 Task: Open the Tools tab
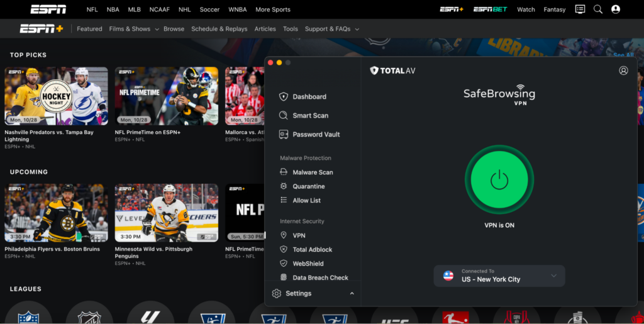point(291,29)
